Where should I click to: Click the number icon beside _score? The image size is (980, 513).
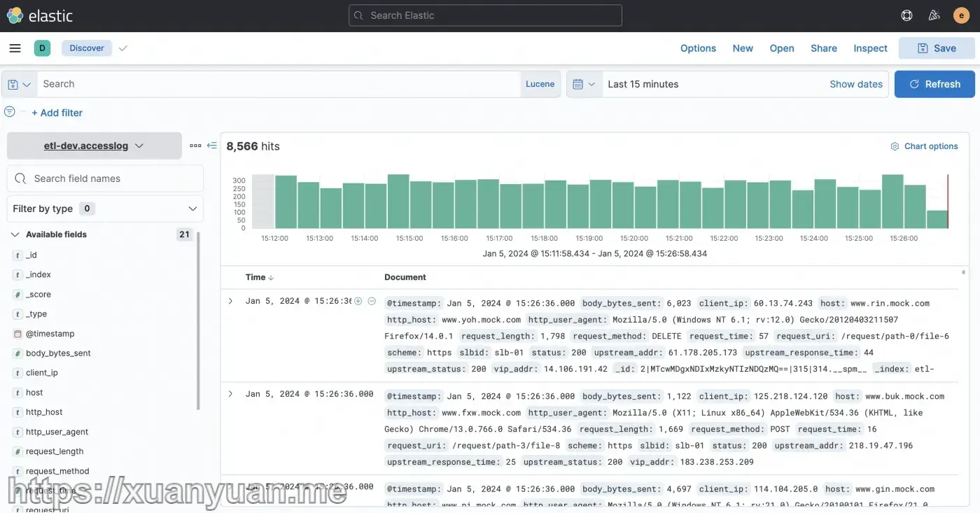(17, 295)
